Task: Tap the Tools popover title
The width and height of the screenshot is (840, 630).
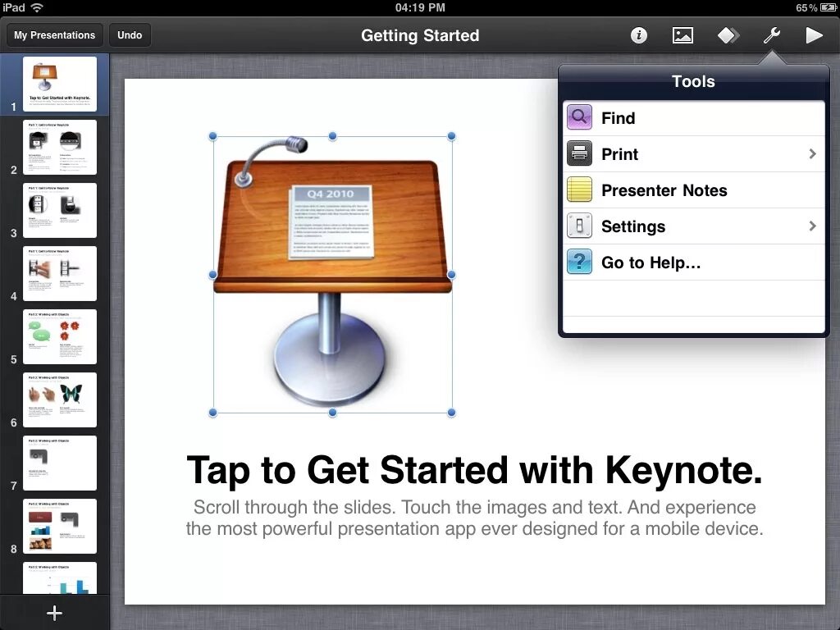Action: coord(693,81)
